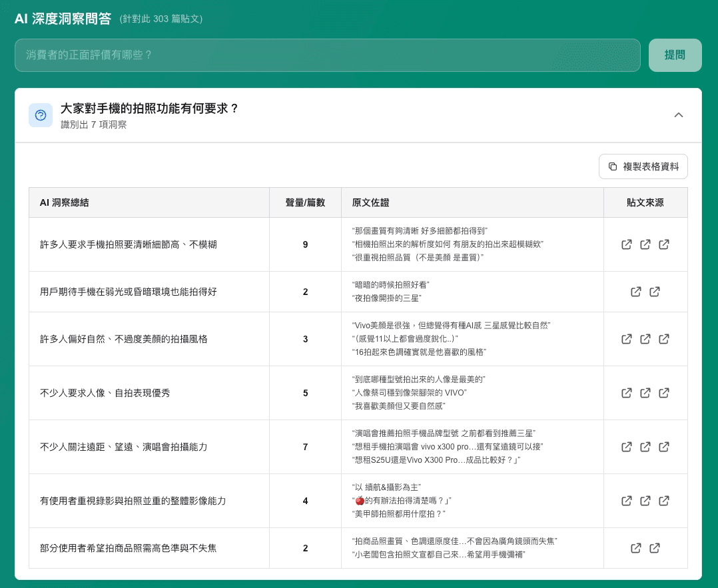Click the question mark icon beside the question title
The image size is (718, 588).
(x=41, y=115)
